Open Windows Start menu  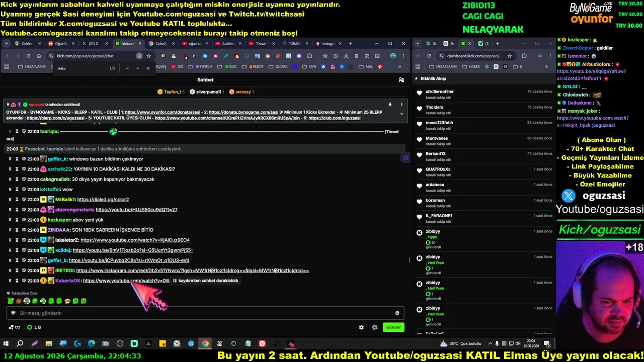6,344
